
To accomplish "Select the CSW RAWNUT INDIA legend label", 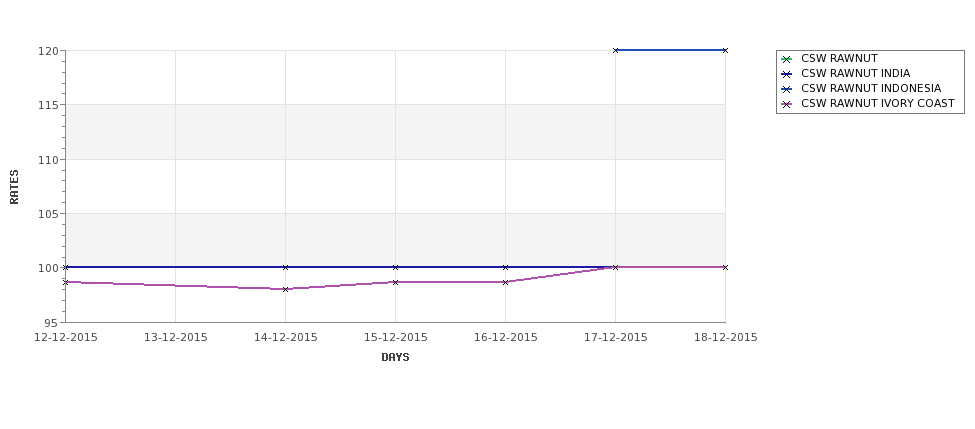I will 855,73.
